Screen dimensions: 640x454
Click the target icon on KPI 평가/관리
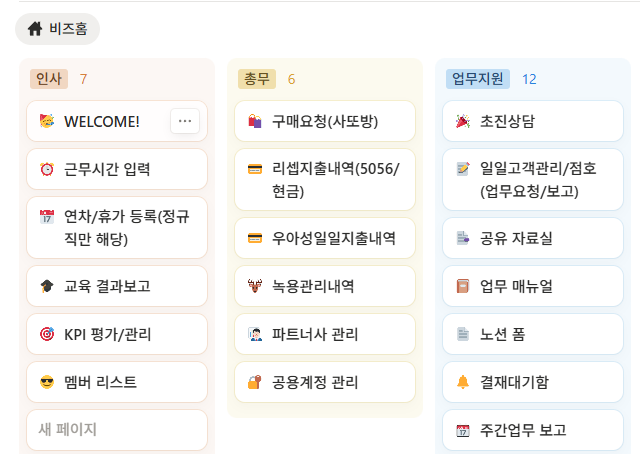click(x=47, y=334)
